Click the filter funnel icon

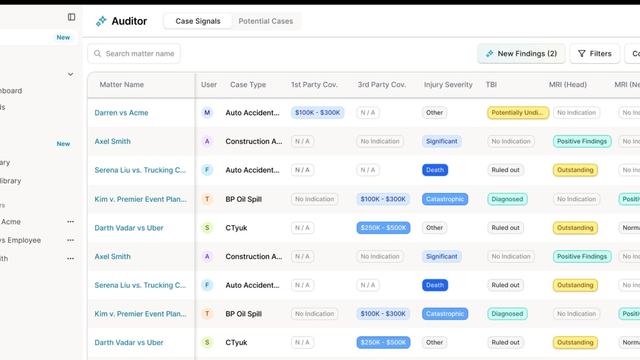(x=582, y=53)
